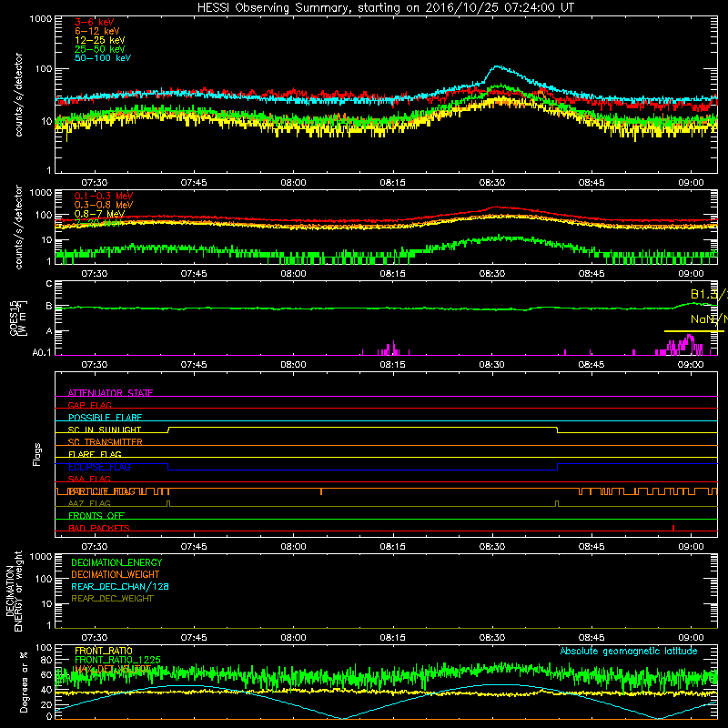Click the 'A0.1' tick on the GOES axis
The image size is (728, 728).
coord(42,352)
